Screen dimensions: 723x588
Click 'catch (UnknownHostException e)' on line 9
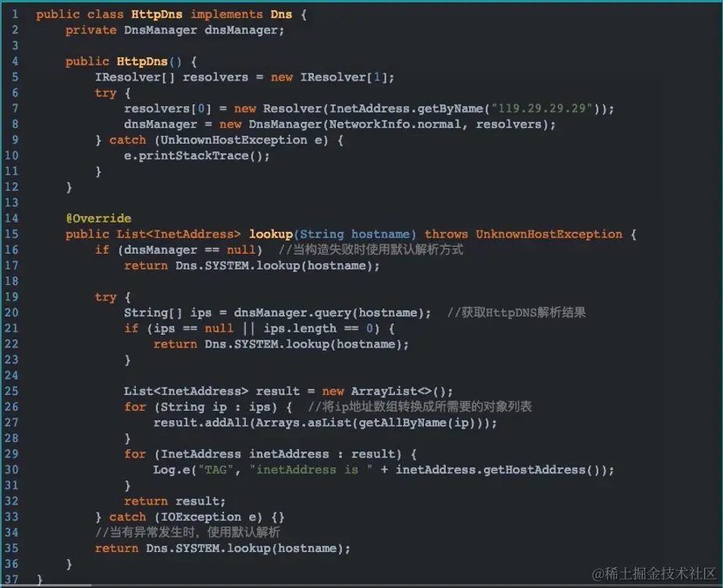tap(219, 141)
